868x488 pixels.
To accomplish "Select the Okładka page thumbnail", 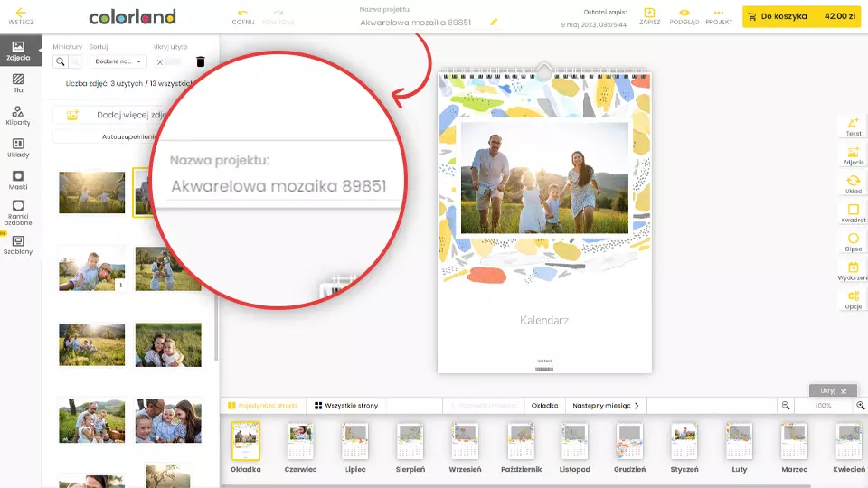I will [245, 441].
